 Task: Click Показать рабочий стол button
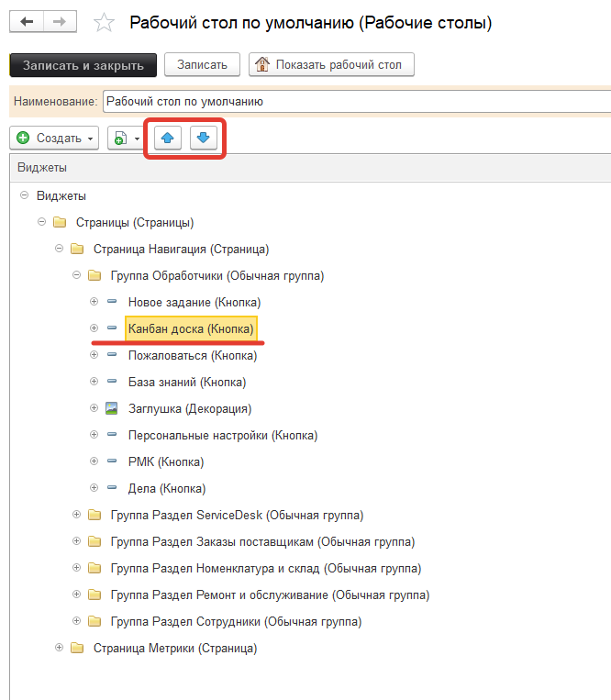tap(331, 65)
